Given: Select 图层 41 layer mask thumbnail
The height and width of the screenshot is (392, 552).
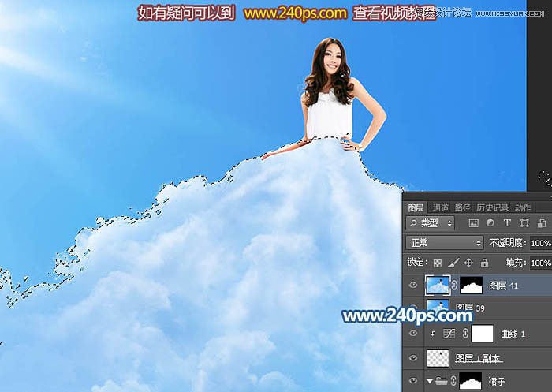Looking at the screenshot, I should 471,285.
